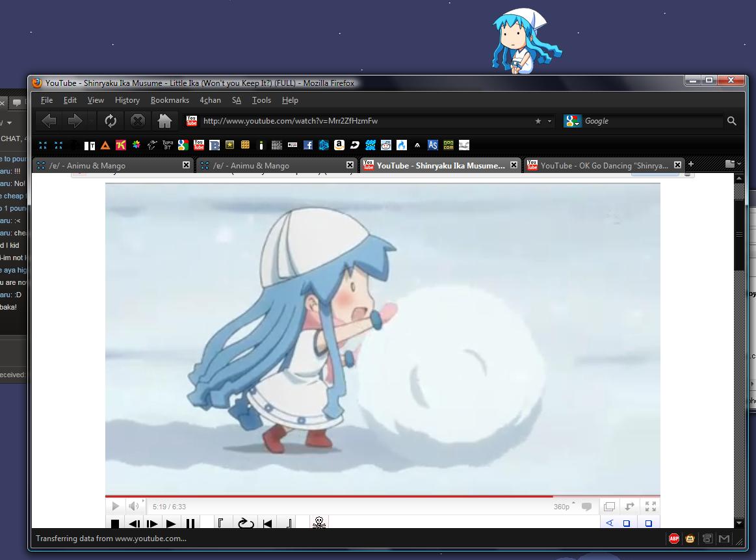Open the orange triangle bookmark icon
756x560 pixels.
[105, 145]
